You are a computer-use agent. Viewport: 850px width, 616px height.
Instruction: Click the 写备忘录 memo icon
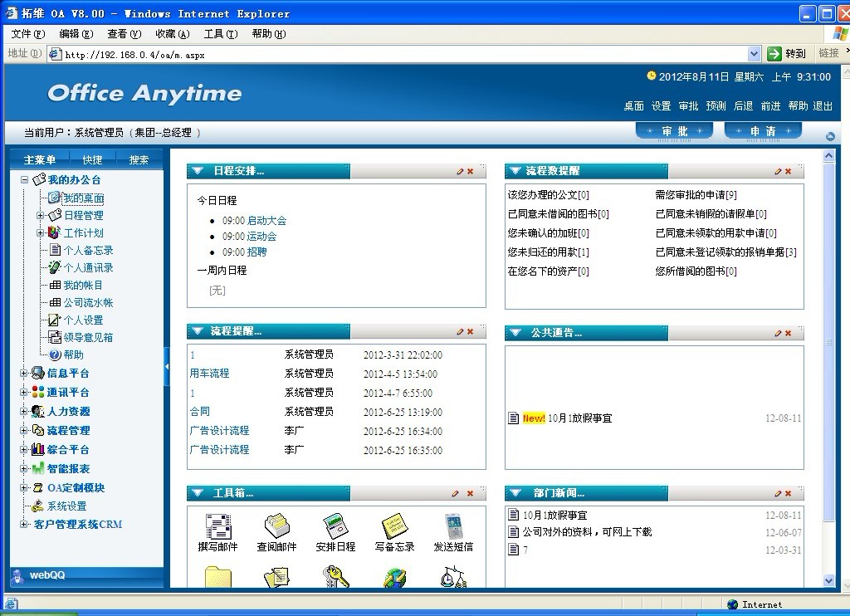click(393, 526)
